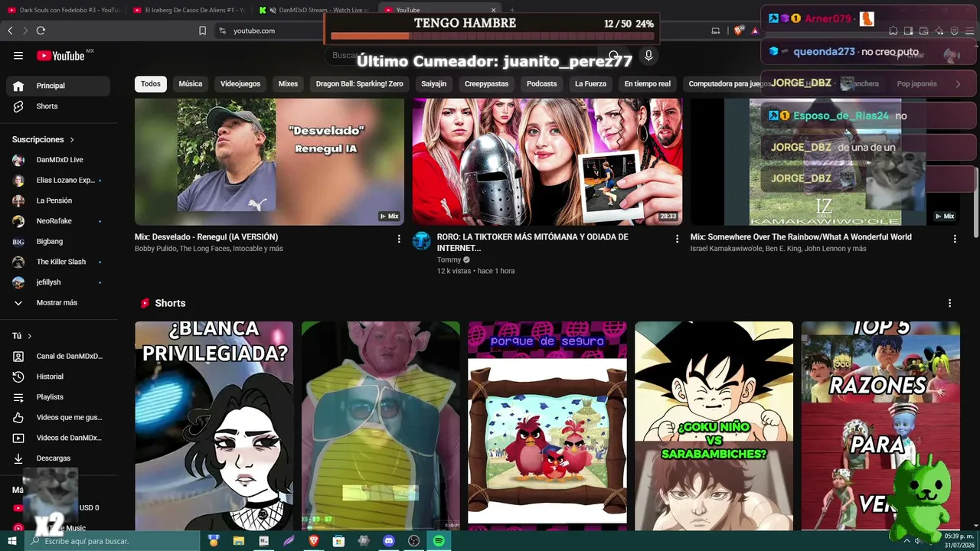Open La Pensión subscription channel
The image size is (980, 551).
pos(55,201)
